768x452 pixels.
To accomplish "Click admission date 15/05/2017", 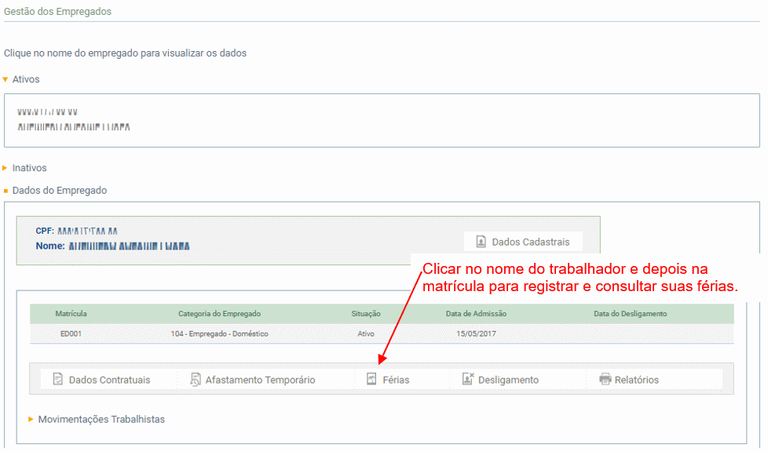I will pyautogui.click(x=476, y=333).
